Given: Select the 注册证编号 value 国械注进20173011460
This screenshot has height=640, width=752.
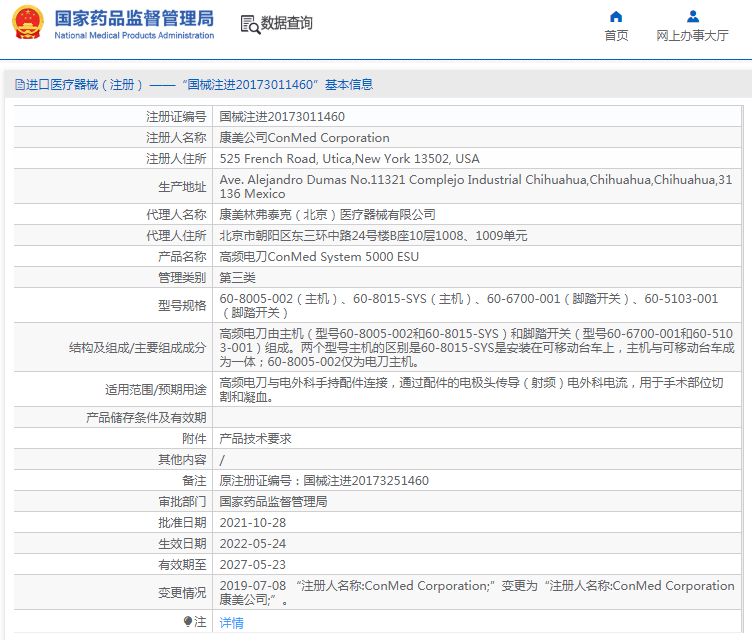Looking at the screenshot, I should (282, 117).
